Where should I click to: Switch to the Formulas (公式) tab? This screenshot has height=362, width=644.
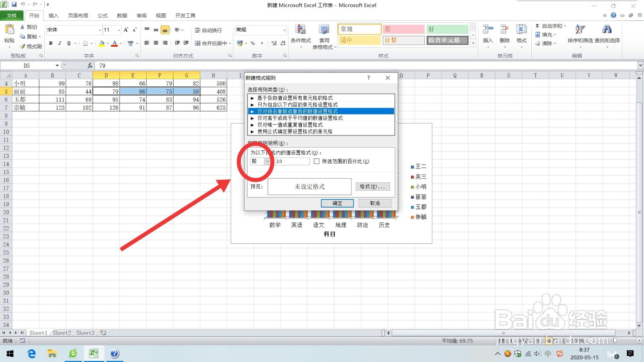103,16
